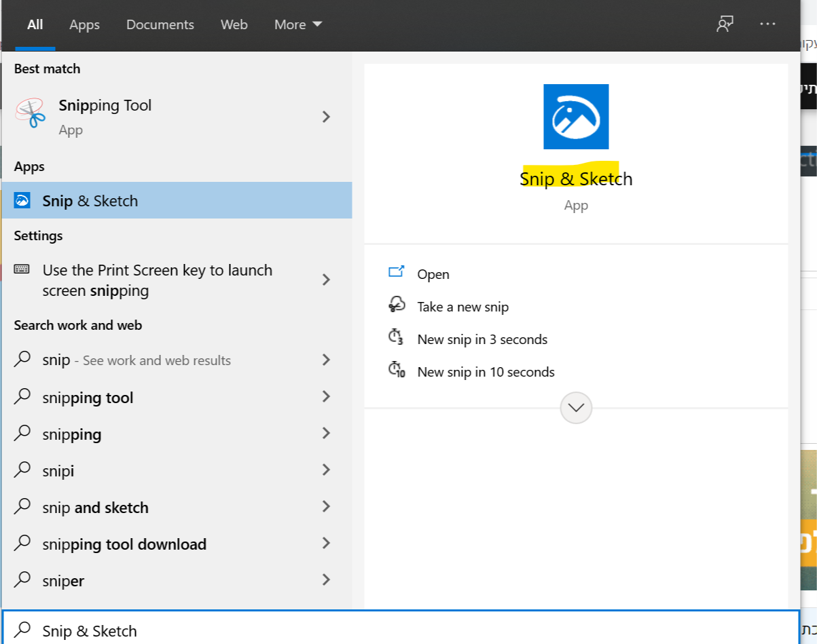Expand Snipping Tool result details arrow
The height and width of the screenshot is (644, 817).
pos(326,117)
